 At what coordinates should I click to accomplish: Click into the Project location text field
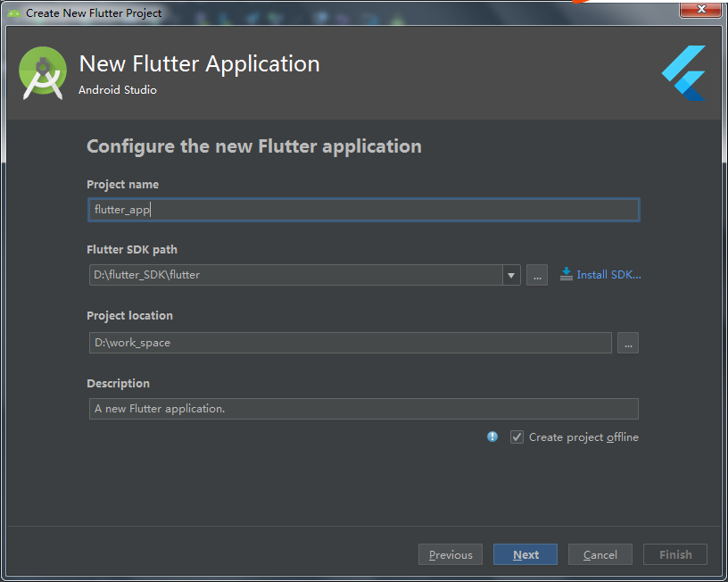click(x=350, y=343)
